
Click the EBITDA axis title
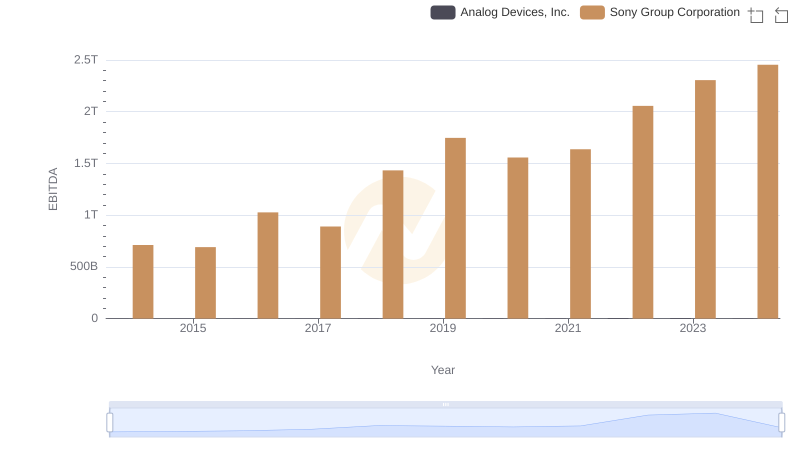pyautogui.click(x=53, y=189)
